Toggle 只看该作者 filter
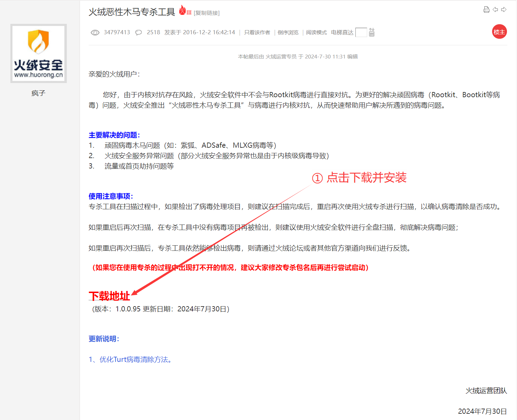 point(257,33)
